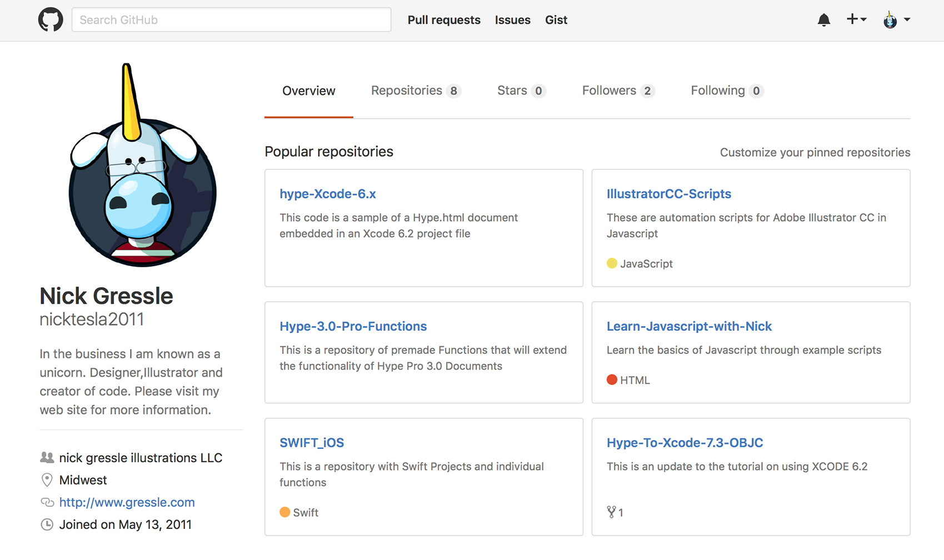
Task: Click the 'Swift' language label
Action: [x=306, y=513]
